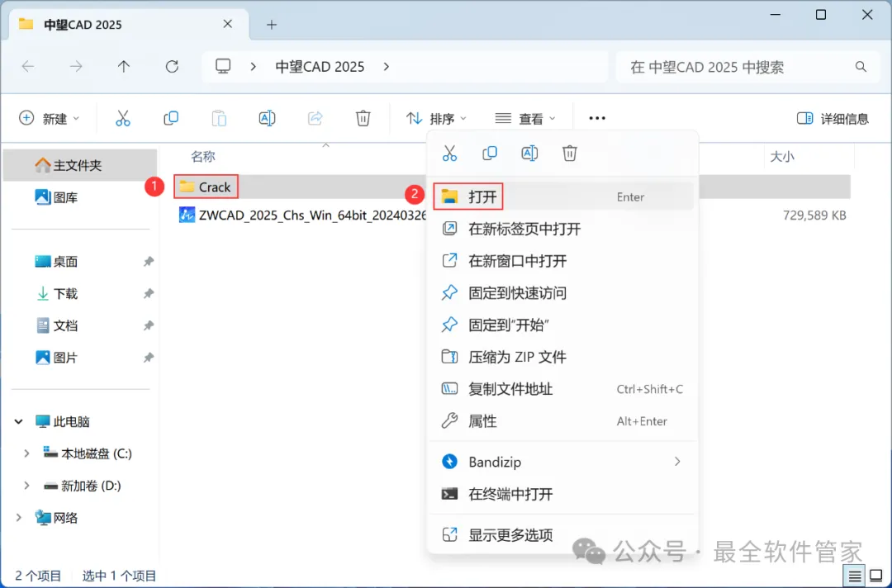Screen dimensions: 892x588
Task: Choose 打开 in the context menu
Action: (562, 197)
